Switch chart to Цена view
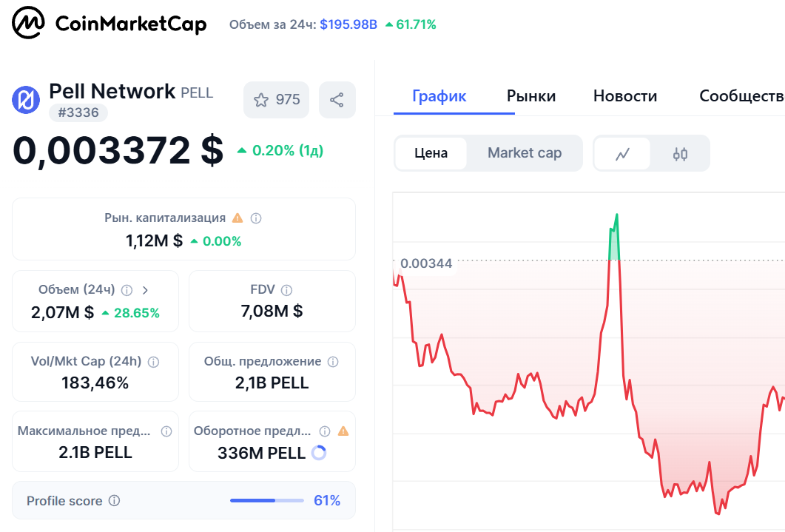 [x=431, y=153]
